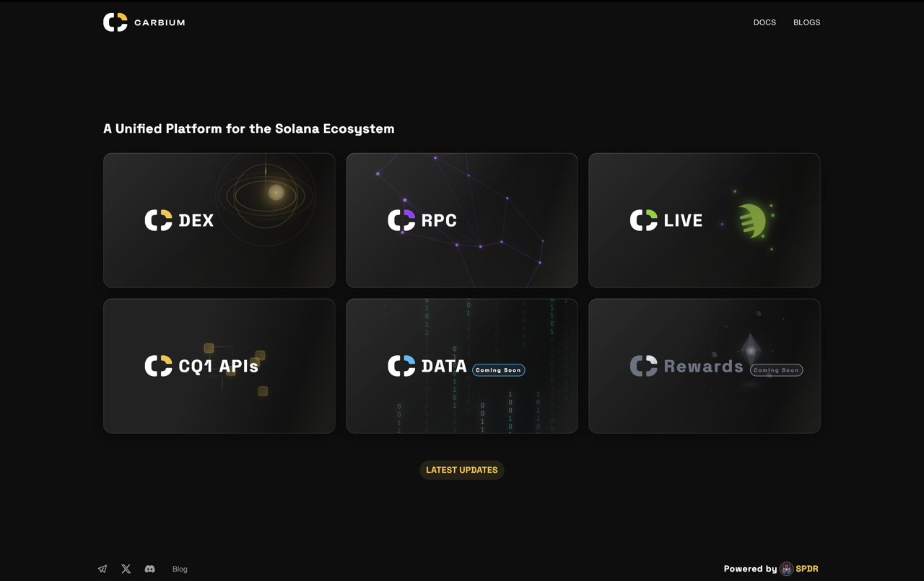This screenshot has height=581, width=924.
Task: Click Coming Soon badge on DATA card
Action: click(x=499, y=370)
